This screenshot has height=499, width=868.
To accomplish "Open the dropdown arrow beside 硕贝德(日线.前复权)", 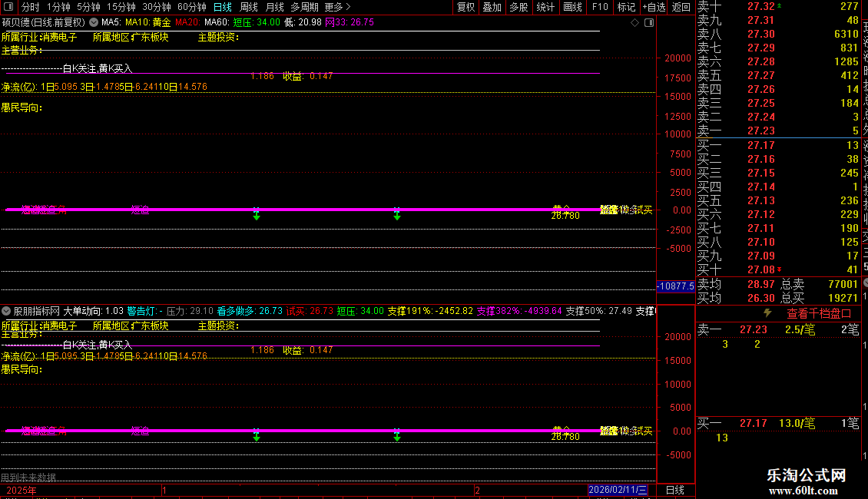I will (x=94, y=22).
